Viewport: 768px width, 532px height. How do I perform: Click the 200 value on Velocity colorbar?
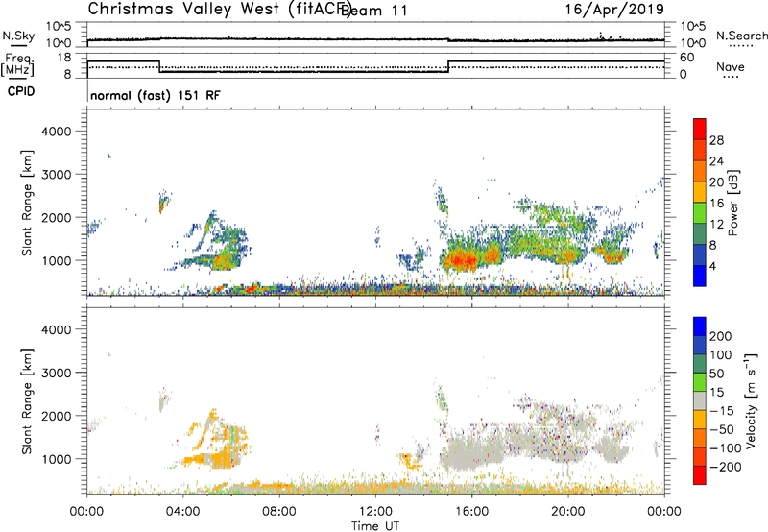pyautogui.click(x=721, y=336)
